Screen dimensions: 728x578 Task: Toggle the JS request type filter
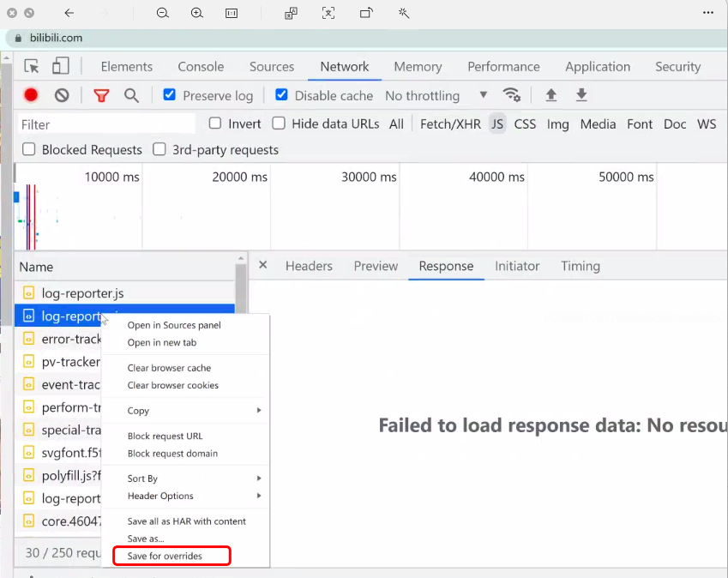(497, 124)
